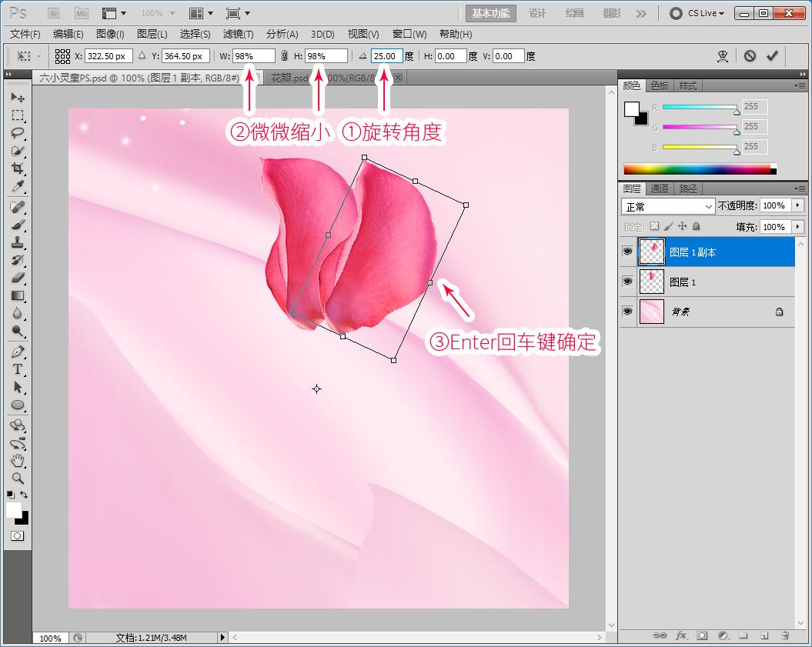Switch to warp mode icon
812x647 pixels.
click(723, 56)
